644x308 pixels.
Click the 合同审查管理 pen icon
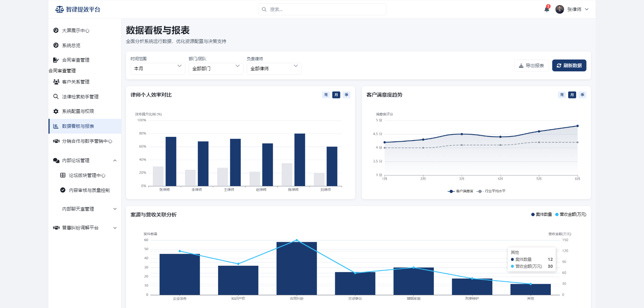(56, 60)
